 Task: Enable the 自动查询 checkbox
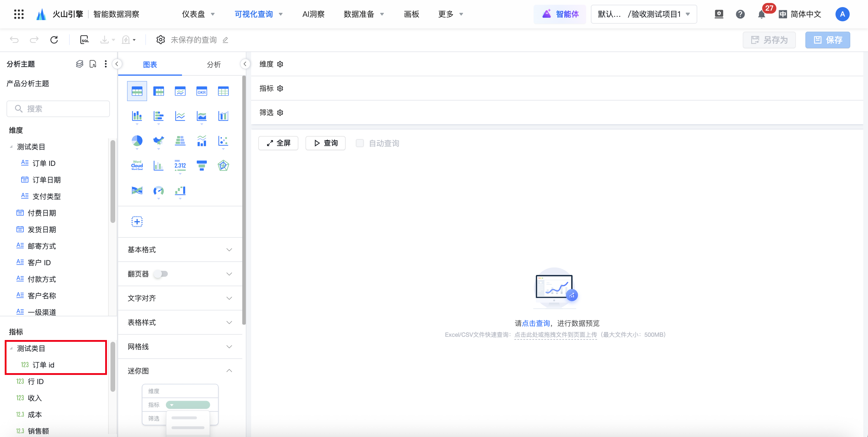(360, 143)
